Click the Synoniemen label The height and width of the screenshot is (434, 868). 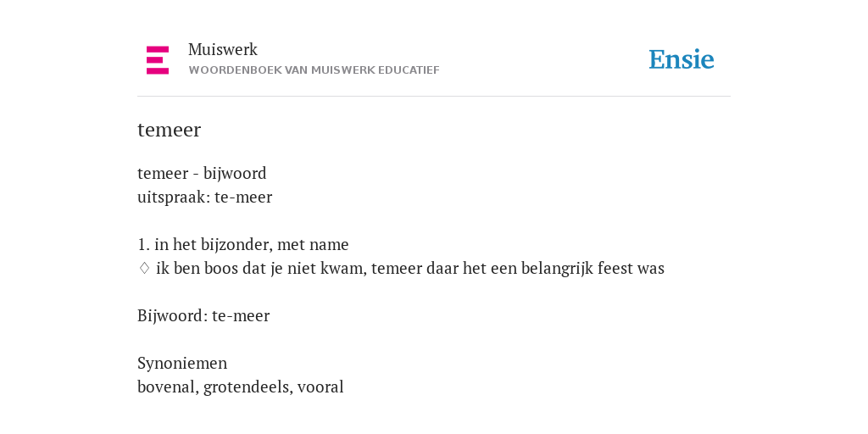[x=182, y=363]
